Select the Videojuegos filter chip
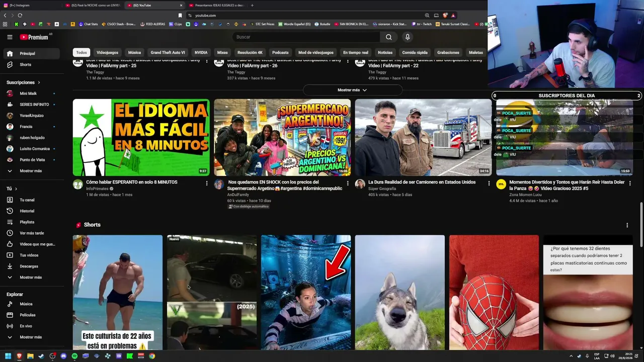 click(x=107, y=52)
